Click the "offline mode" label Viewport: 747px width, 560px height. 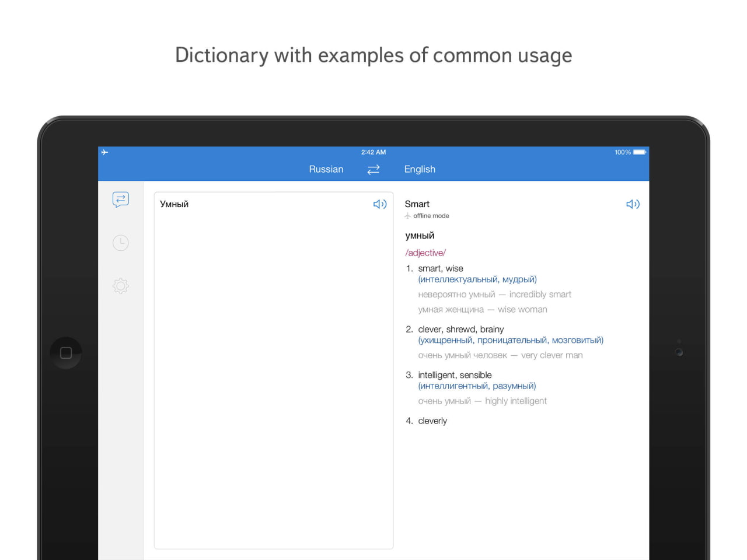tap(431, 216)
